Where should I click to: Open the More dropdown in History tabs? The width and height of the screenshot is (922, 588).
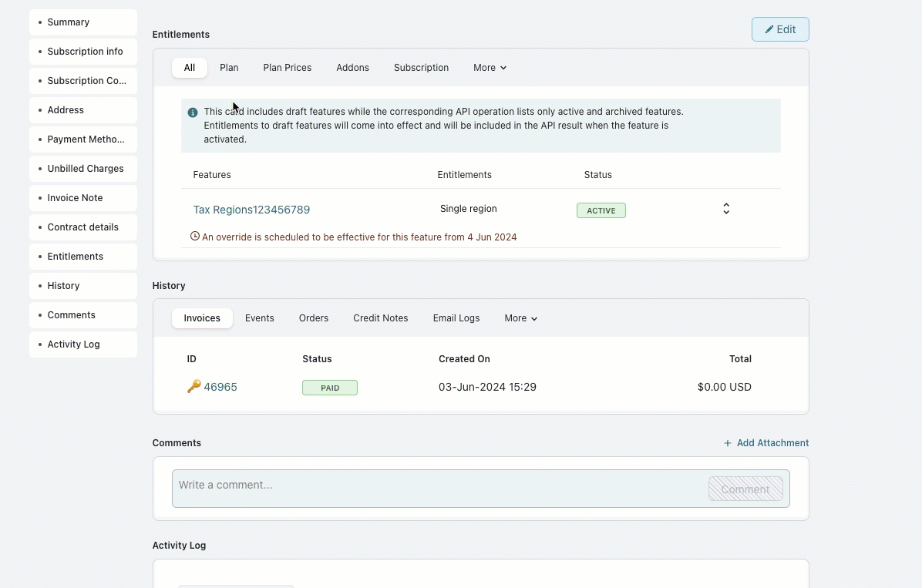coord(520,318)
